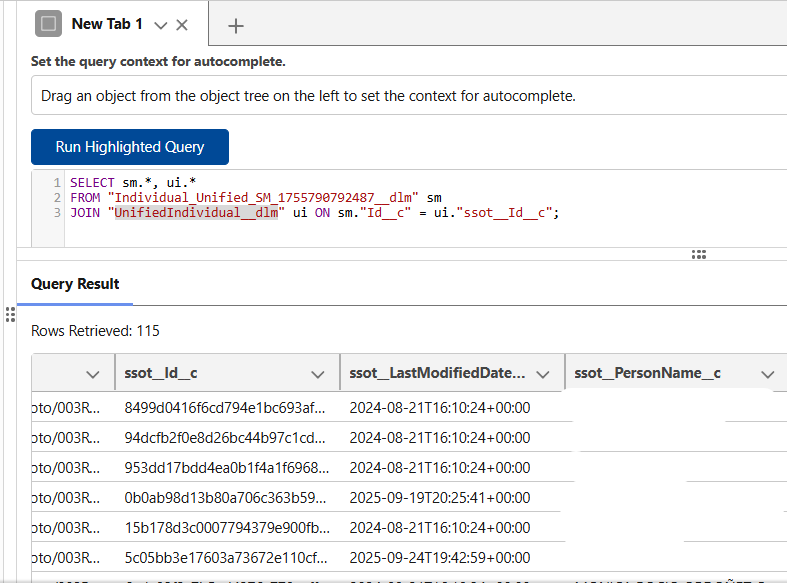Screen dimensions: 787x583
Task: Open the ssot__Id__c column dropdown arrow
Action: pyautogui.click(x=318, y=374)
